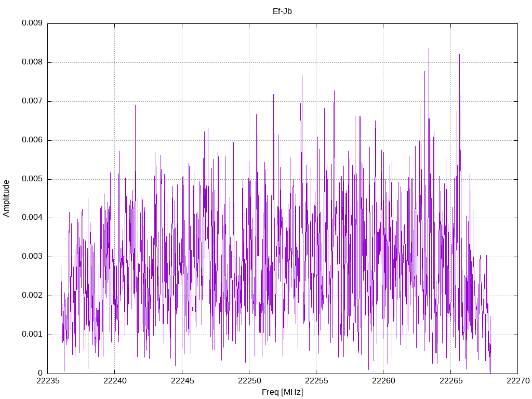Screen dimensions: 532x399
Task: Select the Amplitude y-axis label
Action: (x=6, y=198)
